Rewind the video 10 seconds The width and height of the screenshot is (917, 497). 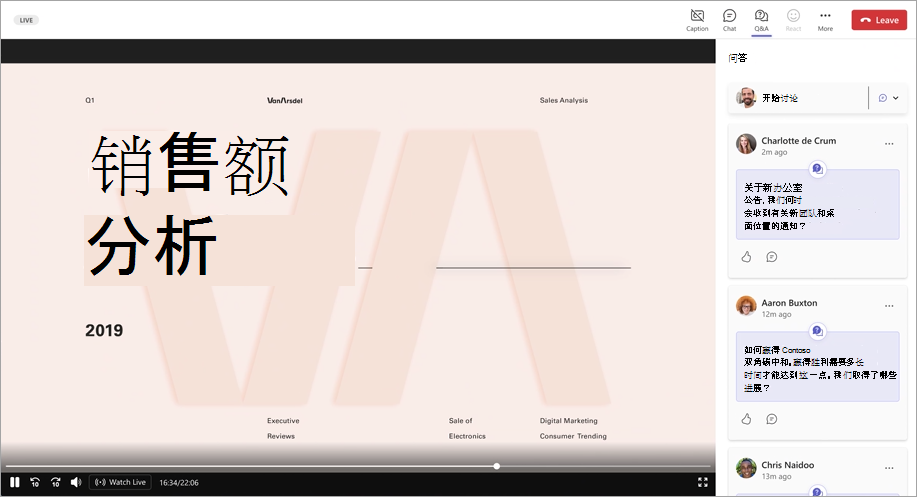[x=35, y=482]
